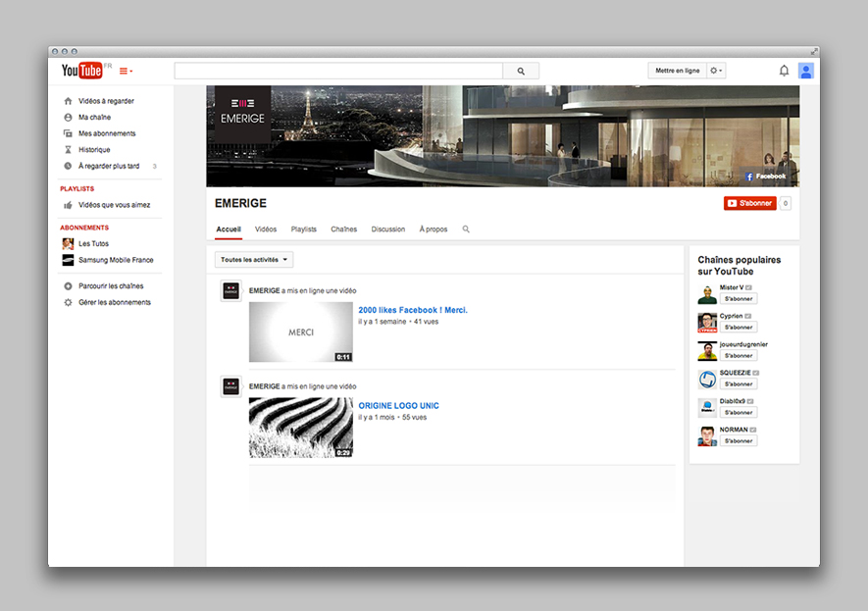The image size is (868, 611).
Task: Open the Samsung Mobile France subscription
Action: click(116, 260)
